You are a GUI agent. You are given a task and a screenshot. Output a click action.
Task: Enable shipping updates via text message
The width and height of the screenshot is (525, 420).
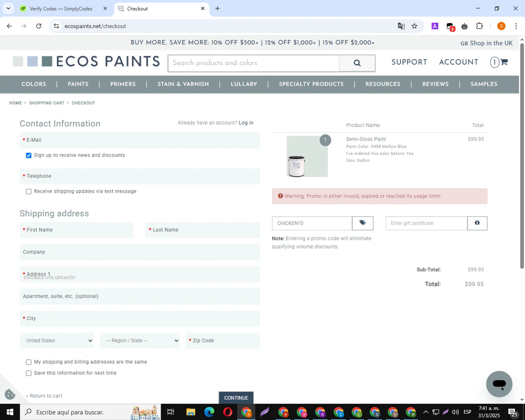tap(29, 191)
